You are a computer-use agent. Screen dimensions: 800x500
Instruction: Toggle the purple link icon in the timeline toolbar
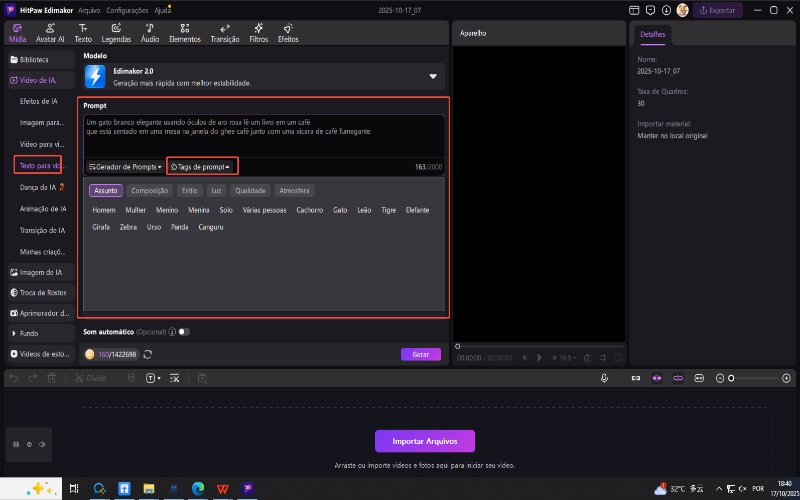[x=678, y=378]
